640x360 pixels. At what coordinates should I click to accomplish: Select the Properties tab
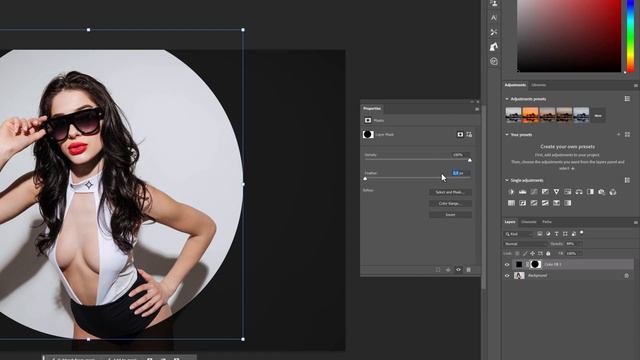point(372,109)
